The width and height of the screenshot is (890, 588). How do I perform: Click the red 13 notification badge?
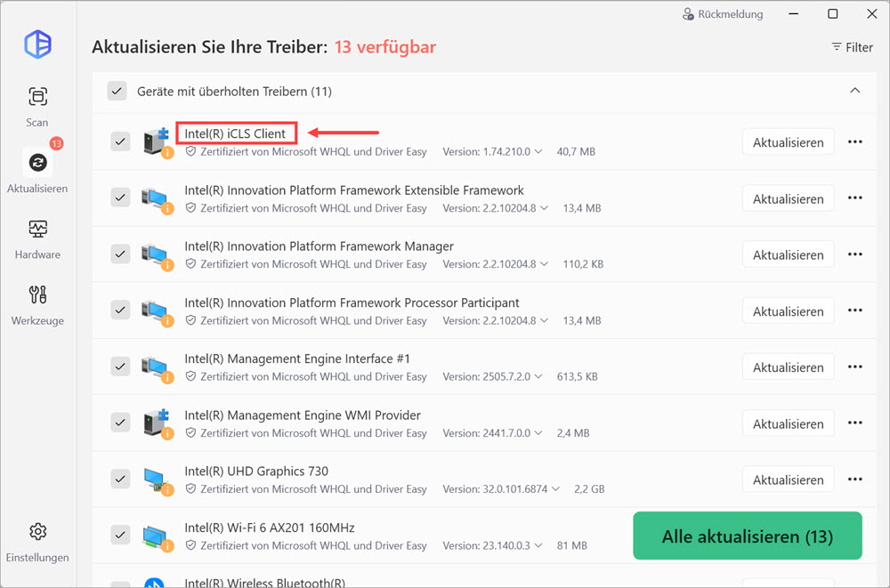tap(56, 143)
